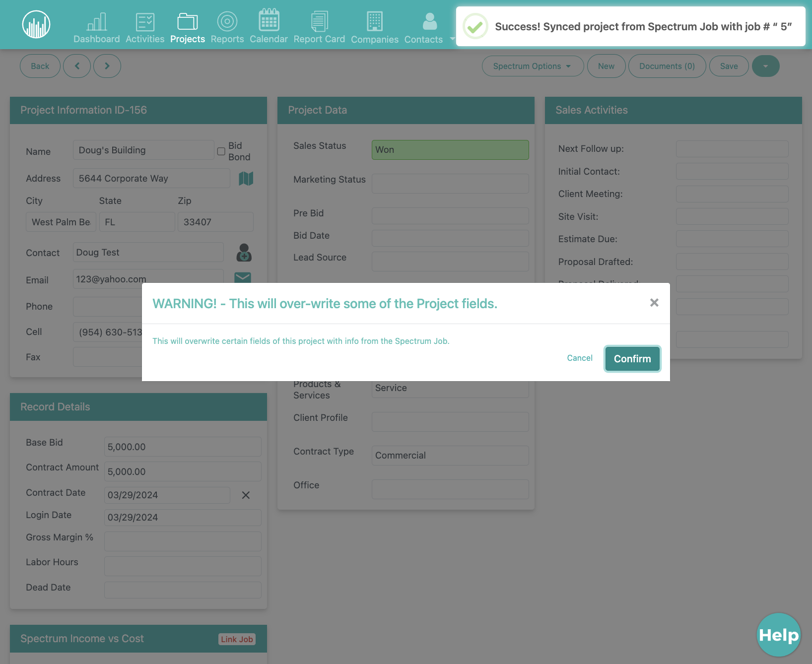Click the Gross Margin % field
This screenshot has width=812, height=664.
point(183,541)
